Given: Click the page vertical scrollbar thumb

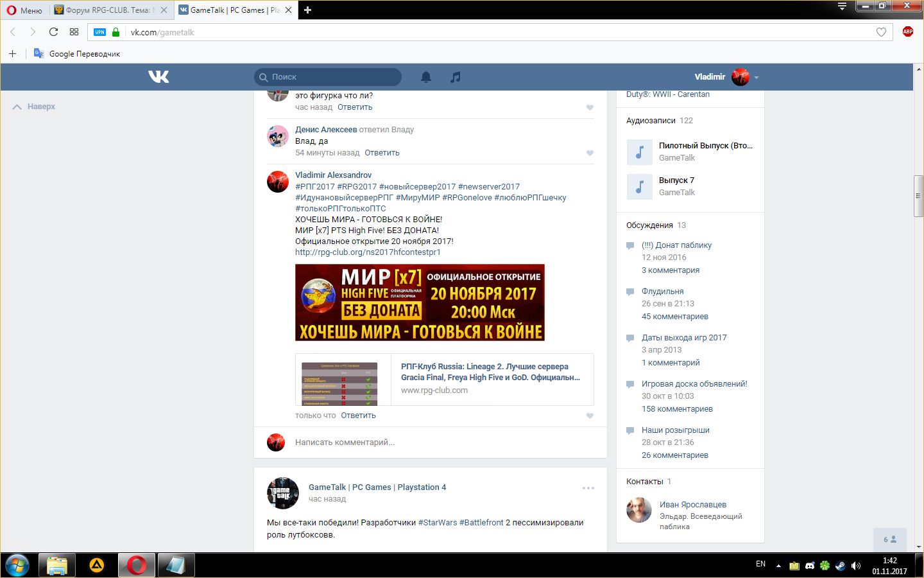Looking at the screenshot, I should tap(919, 196).
